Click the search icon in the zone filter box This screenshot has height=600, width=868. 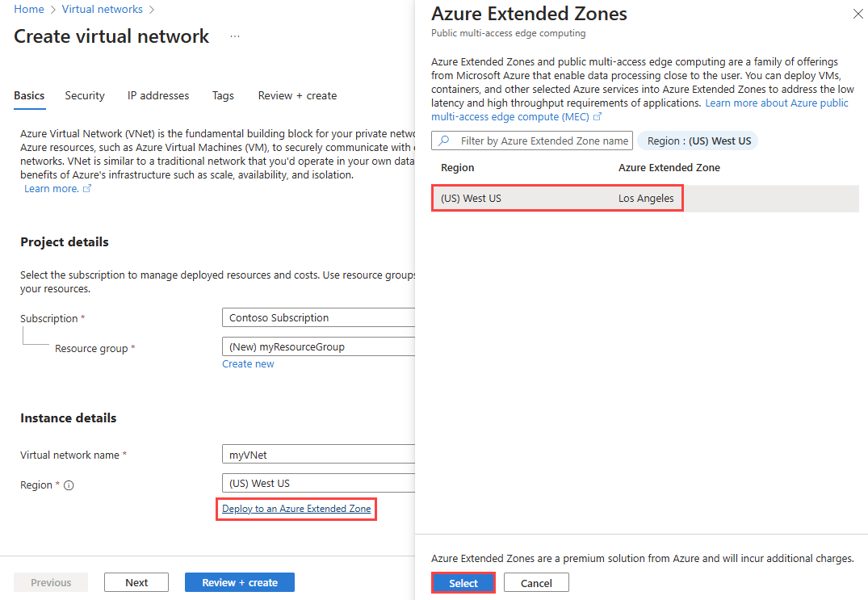click(x=443, y=141)
